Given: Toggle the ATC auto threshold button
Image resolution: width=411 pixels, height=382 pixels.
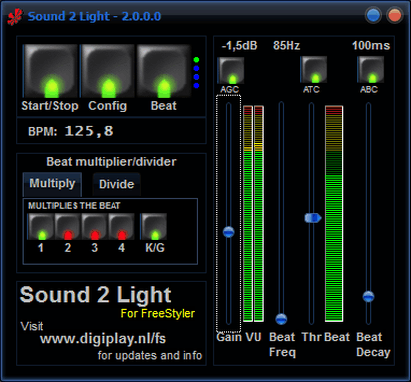Looking at the screenshot, I should click(x=313, y=70).
